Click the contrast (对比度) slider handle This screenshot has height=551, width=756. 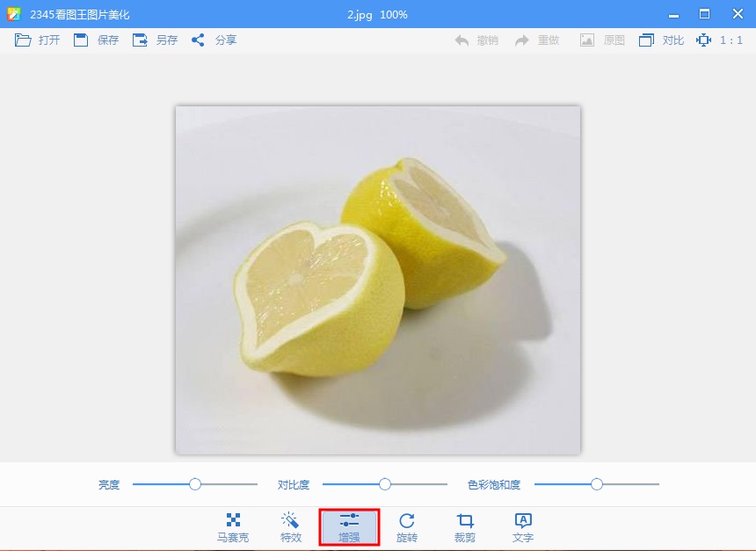tap(385, 484)
